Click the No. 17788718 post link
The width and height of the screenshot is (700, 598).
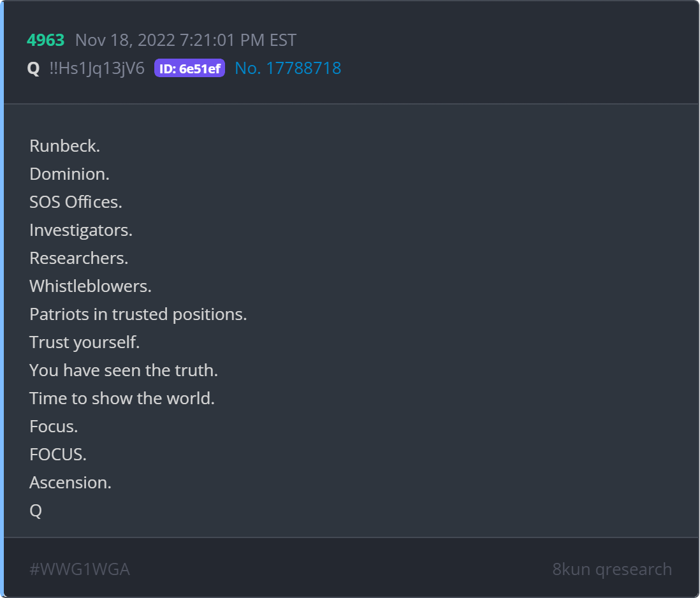pyautogui.click(x=288, y=68)
